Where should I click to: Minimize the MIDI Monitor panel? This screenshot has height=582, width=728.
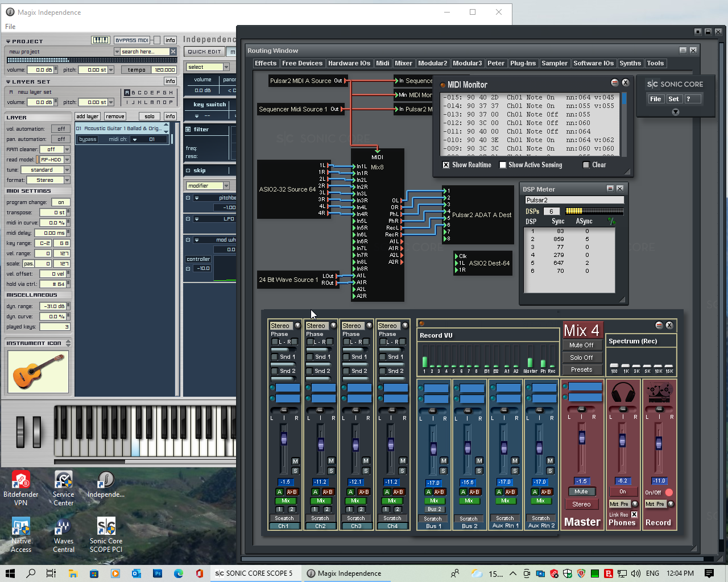(615, 82)
